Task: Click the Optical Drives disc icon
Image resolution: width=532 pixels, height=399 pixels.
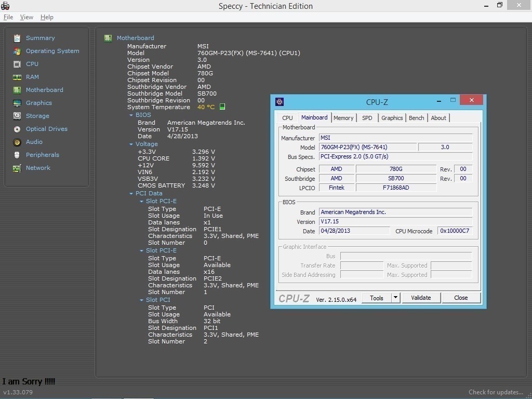Action: [x=17, y=129]
